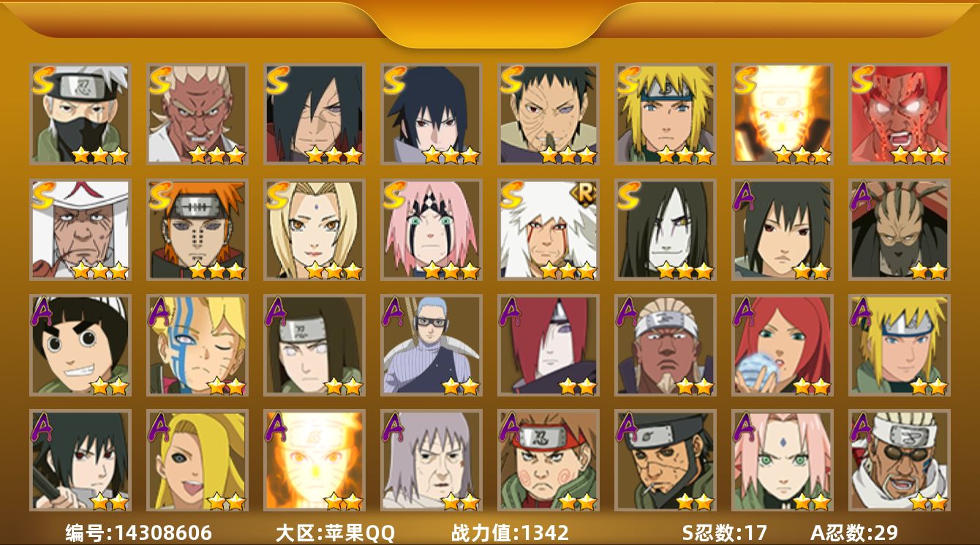This screenshot has width=980, height=545.
Task: Select the pale long-black-haired snake-eyed portrait
Action: coord(666,230)
